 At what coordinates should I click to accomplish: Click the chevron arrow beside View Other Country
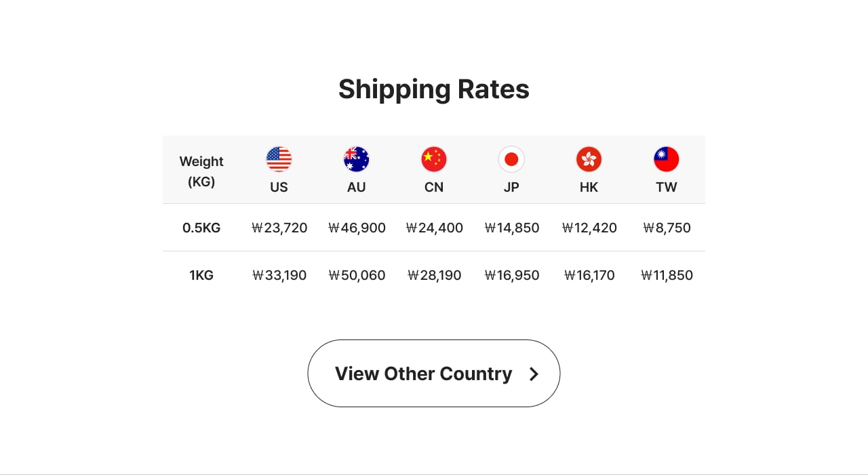534,374
